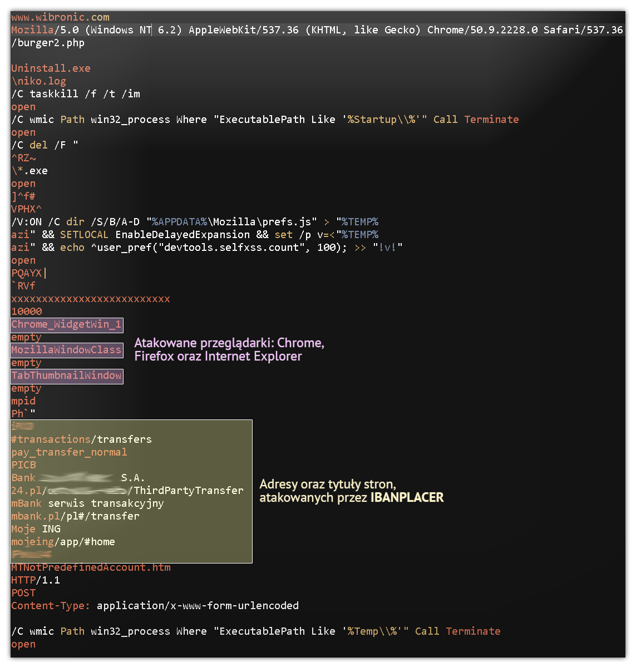Click the Content-Type application/x-www-form-urlencoded line
Screen dimensions: 641x672
[155, 606]
